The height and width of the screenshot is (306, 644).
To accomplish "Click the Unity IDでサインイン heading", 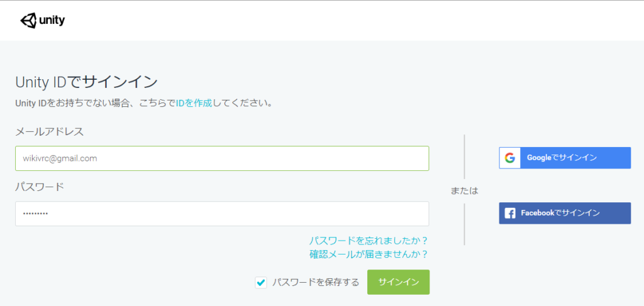I will coord(86,82).
